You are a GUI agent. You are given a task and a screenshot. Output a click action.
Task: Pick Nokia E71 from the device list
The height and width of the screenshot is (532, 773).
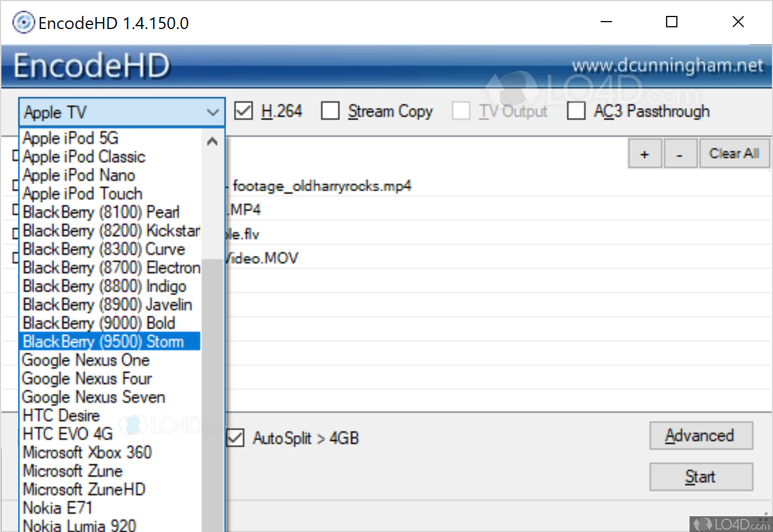coord(58,508)
